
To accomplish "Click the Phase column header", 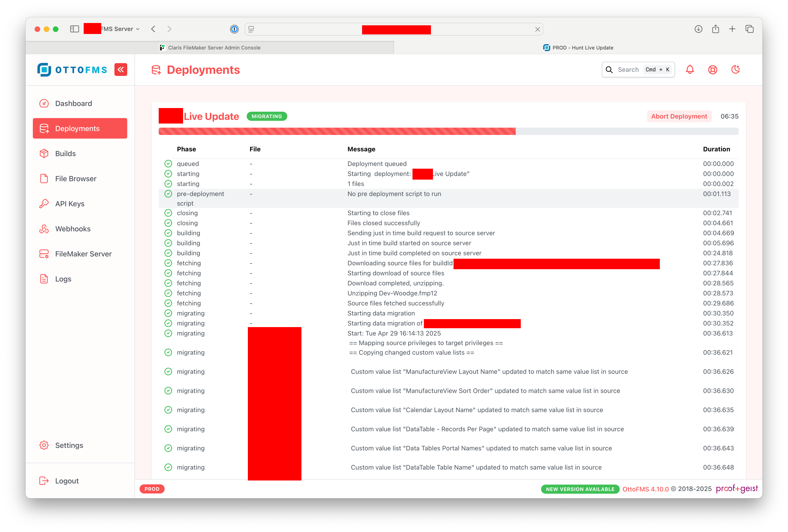I will [x=186, y=149].
